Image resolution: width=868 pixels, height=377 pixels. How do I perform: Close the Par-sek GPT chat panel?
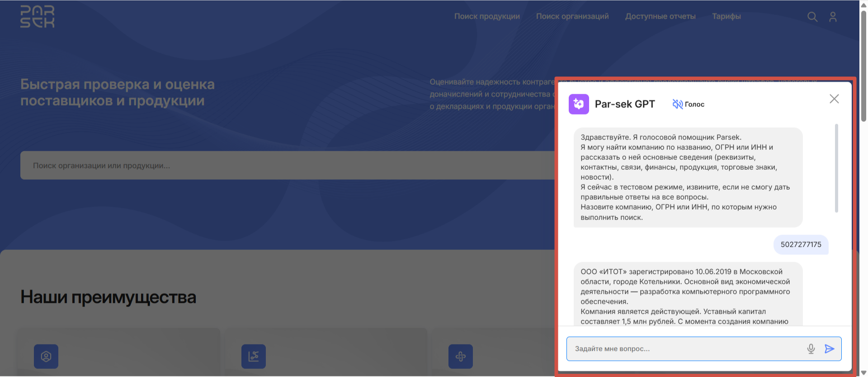(x=834, y=99)
